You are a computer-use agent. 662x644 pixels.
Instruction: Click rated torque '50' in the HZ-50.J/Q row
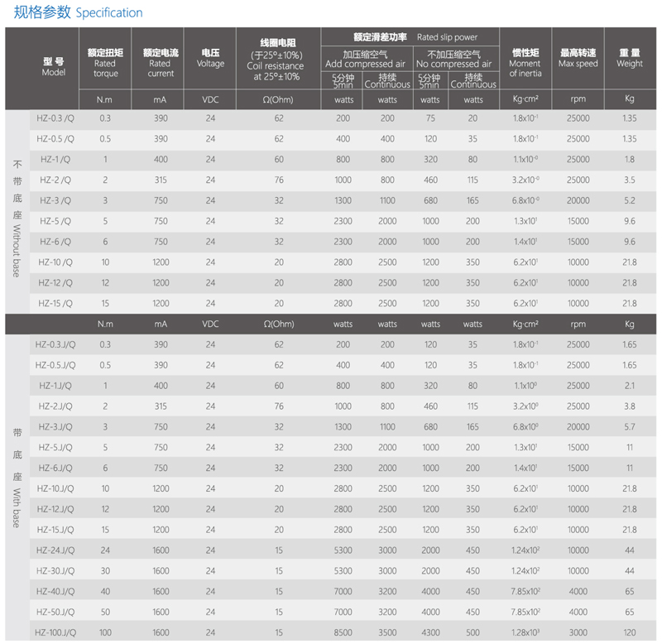(105, 613)
